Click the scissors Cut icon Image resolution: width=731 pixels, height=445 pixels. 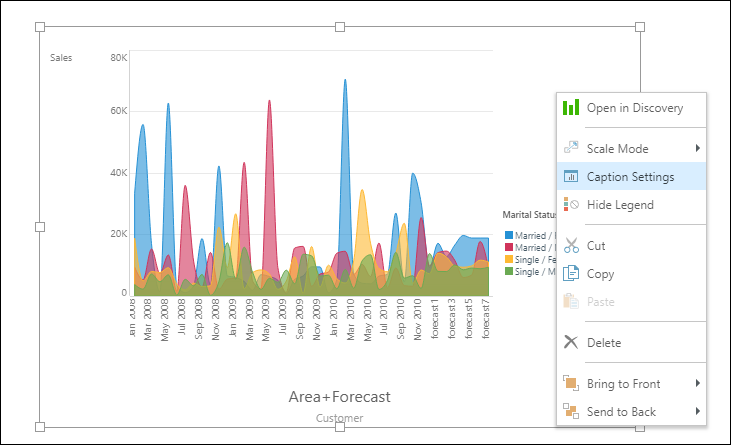coord(571,245)
